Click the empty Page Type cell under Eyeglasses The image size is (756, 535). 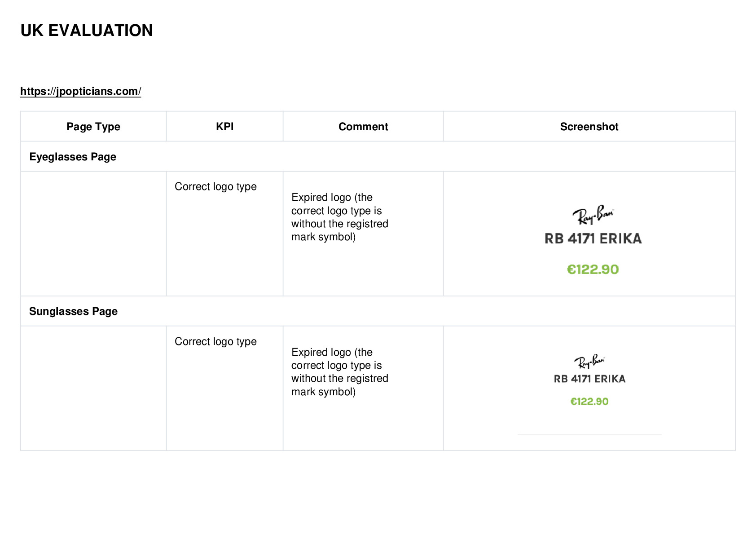93,234
